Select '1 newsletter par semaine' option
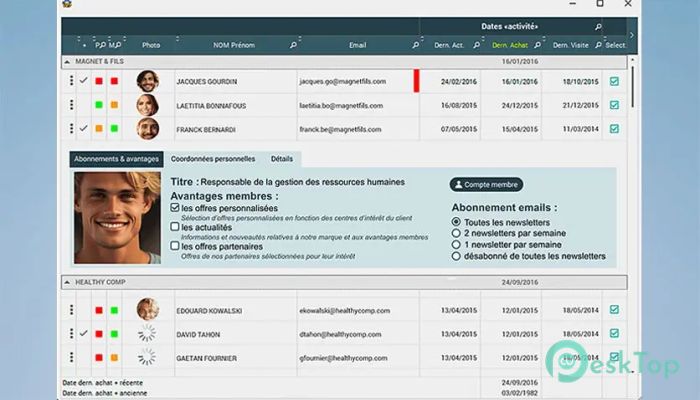700x400 pixels. click(456, 245)
